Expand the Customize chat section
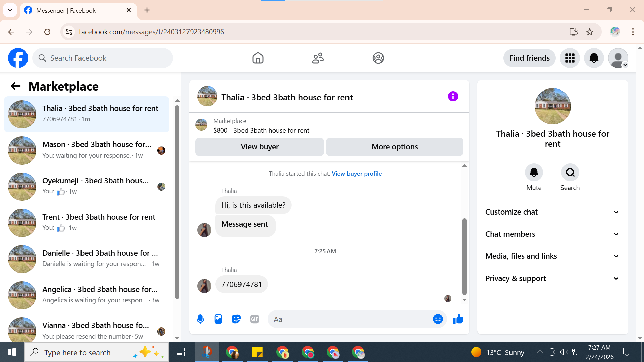This screenshot has width=644, height=362. click(x=552, y=212)
